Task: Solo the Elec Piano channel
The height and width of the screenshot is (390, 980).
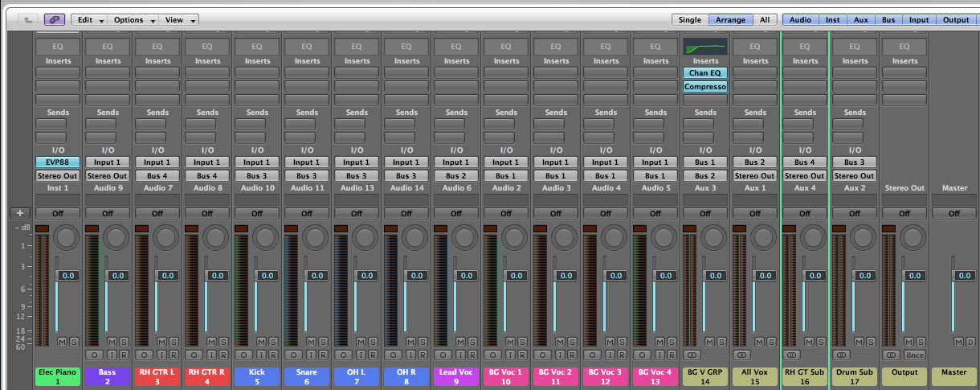Action: coord(74,343)
